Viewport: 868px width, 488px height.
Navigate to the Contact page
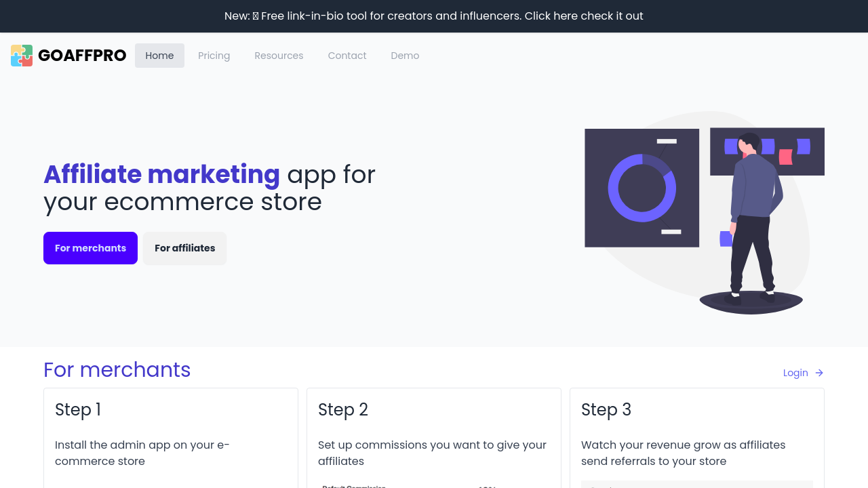[x=347, y=56]
